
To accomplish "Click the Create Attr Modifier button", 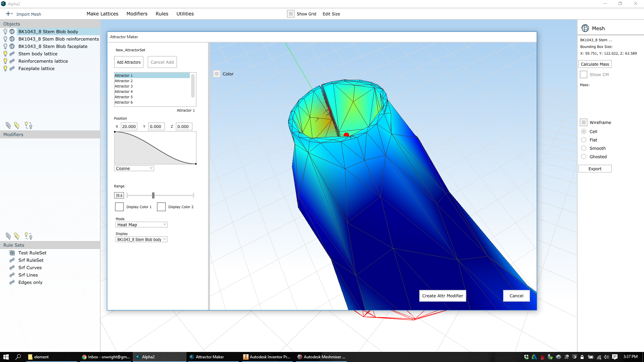I will pos(442,296).
